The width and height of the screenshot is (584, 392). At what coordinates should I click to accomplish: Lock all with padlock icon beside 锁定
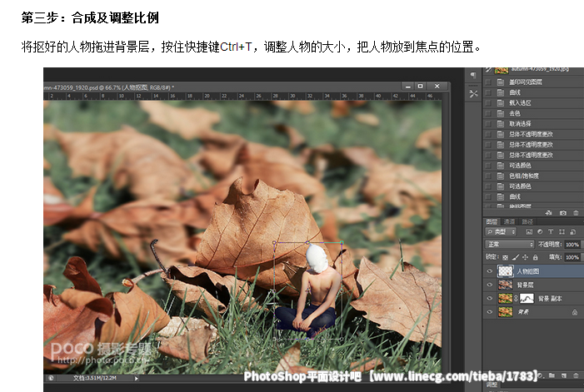pyautogui.click(x=535, y=257)
